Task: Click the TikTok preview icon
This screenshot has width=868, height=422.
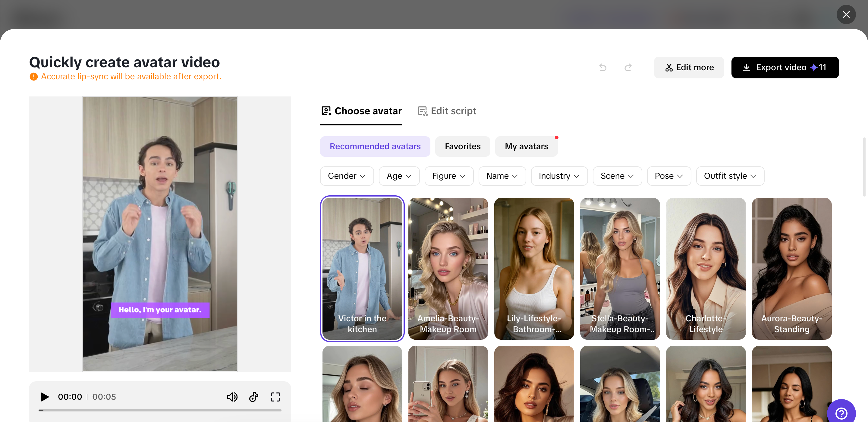Action: [254, 397]
